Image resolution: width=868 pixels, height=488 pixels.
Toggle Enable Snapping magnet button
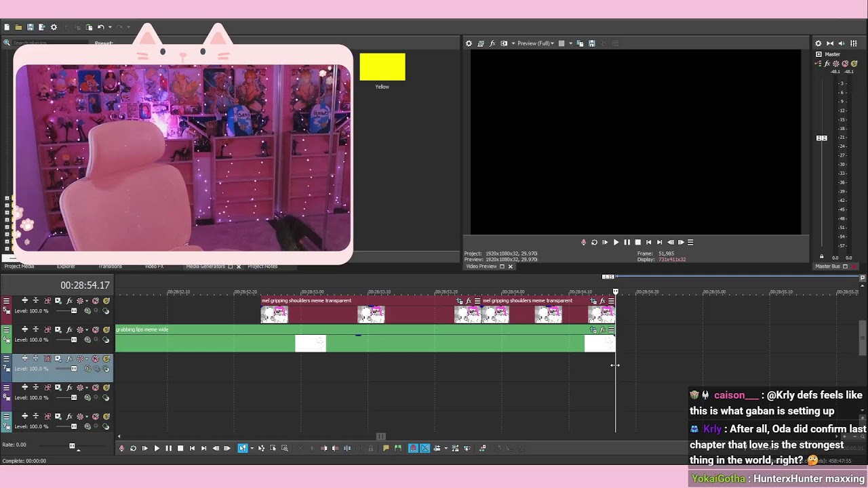tap(413, 448)
